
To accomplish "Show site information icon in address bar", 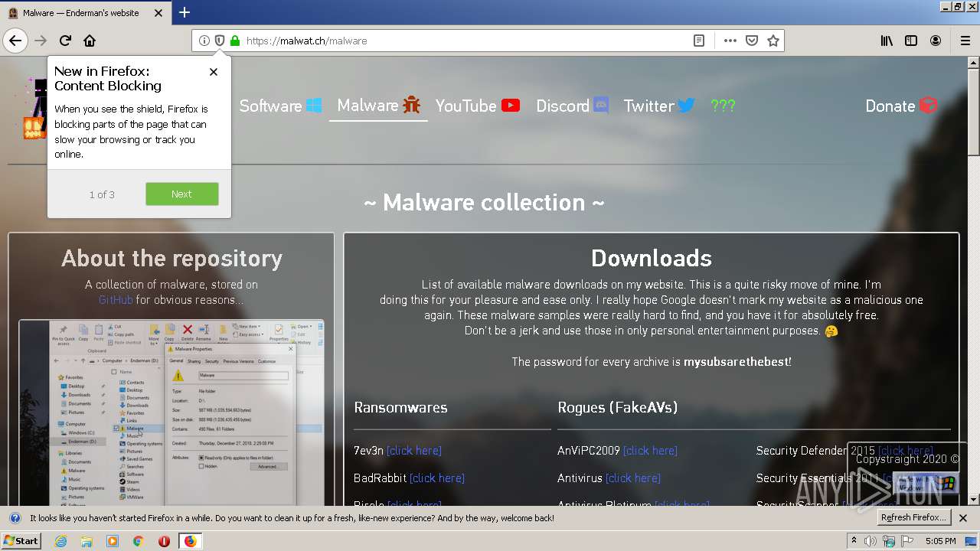I will pos(204,41).
